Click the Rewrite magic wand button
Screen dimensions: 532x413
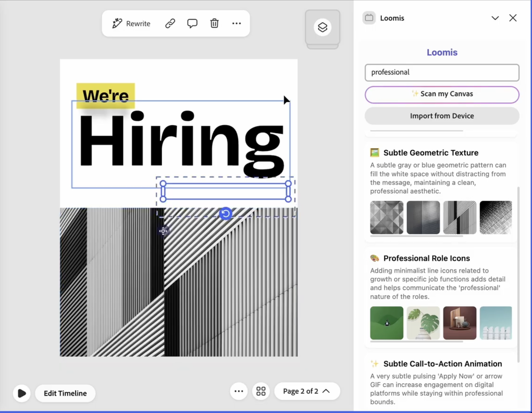(x=131, y=23)
